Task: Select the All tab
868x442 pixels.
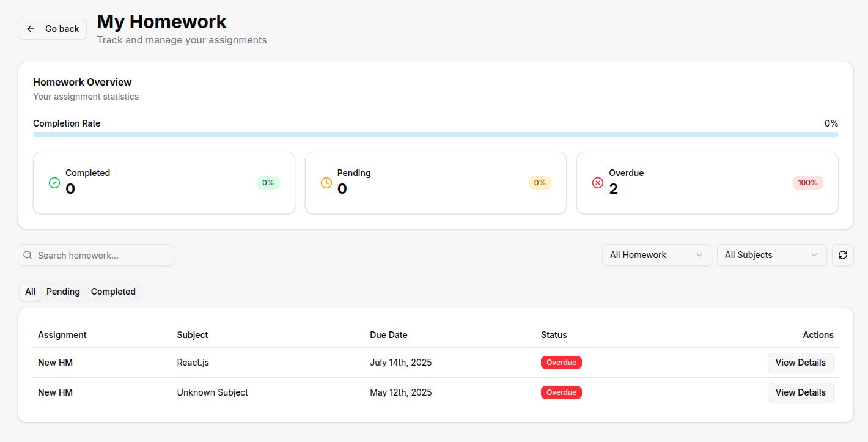Action: tap(30, 292)
